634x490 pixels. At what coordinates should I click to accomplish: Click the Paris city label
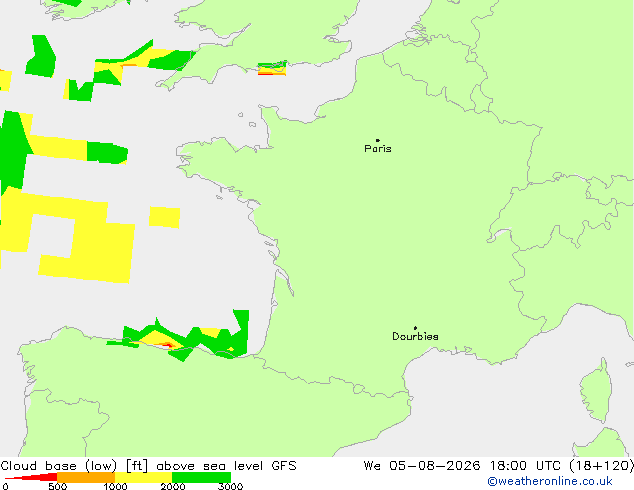coord(378,149)
